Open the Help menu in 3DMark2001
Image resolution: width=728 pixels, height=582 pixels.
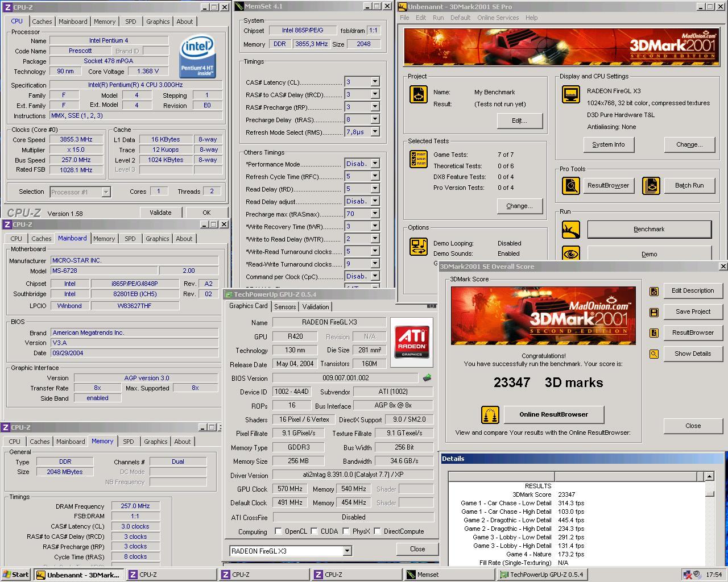pyautogui.click(x=532, y=18)
